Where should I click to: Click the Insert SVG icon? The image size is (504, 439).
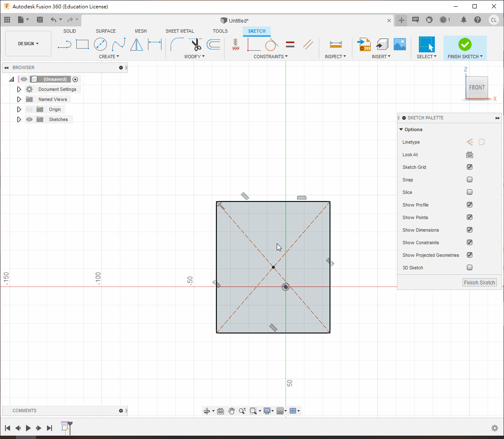click(x=364, y=44)
